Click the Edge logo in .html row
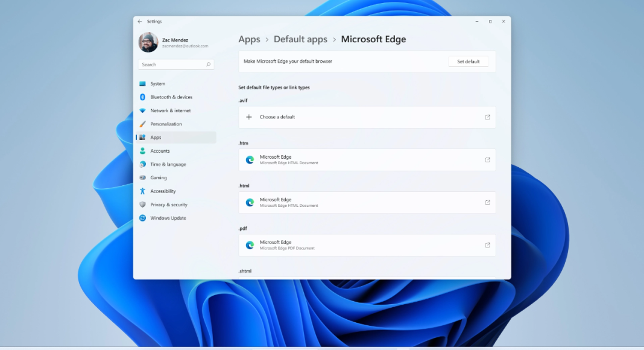This screenshot has width=644, height=350. coord(250,203)
